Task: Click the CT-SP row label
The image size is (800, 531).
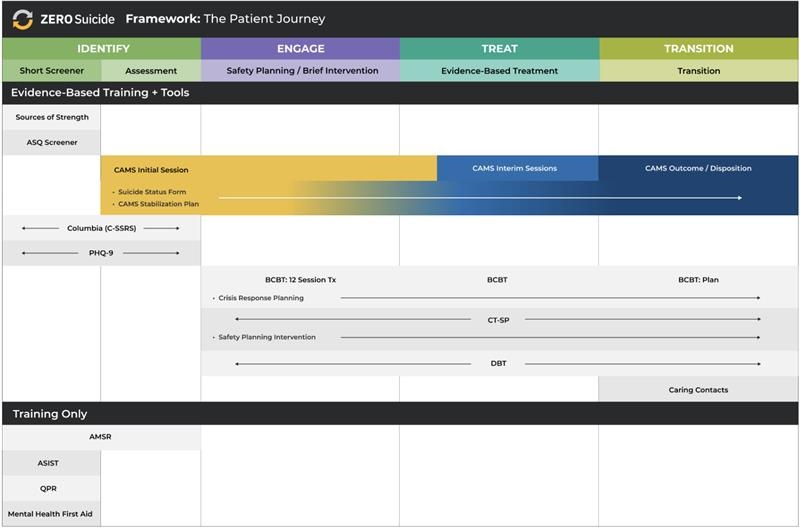Action: pyautogui.click(x=498, y=320)
